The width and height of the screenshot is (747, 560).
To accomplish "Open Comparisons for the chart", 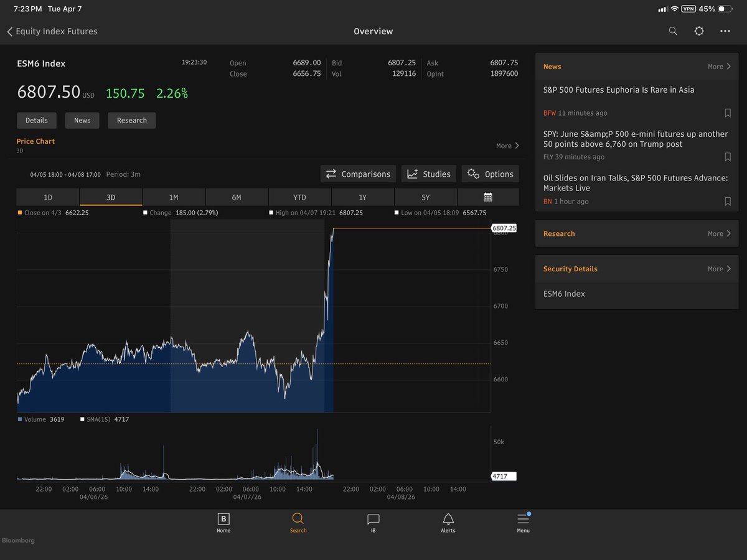I will 358,174.
